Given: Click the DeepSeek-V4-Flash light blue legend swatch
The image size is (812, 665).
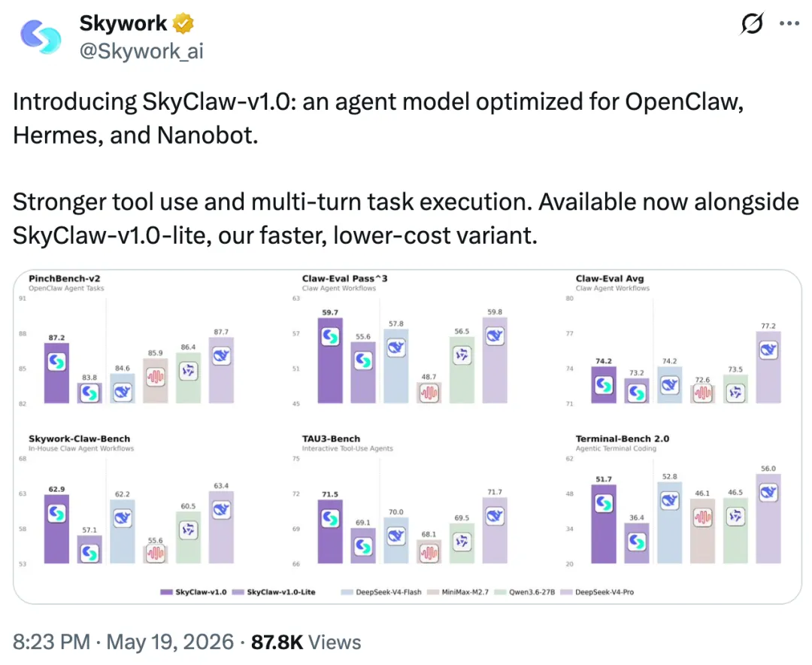Looking at the screenshot, I should [x=347, y=592].
